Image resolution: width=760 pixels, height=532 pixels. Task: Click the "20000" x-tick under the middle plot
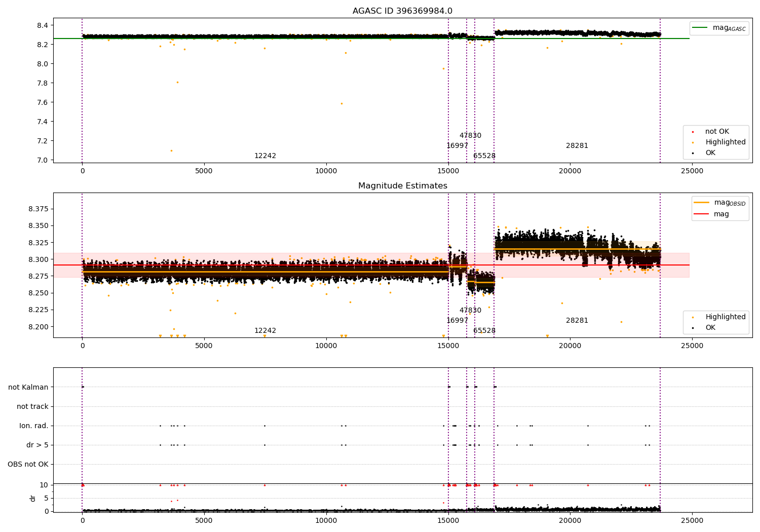569,346
